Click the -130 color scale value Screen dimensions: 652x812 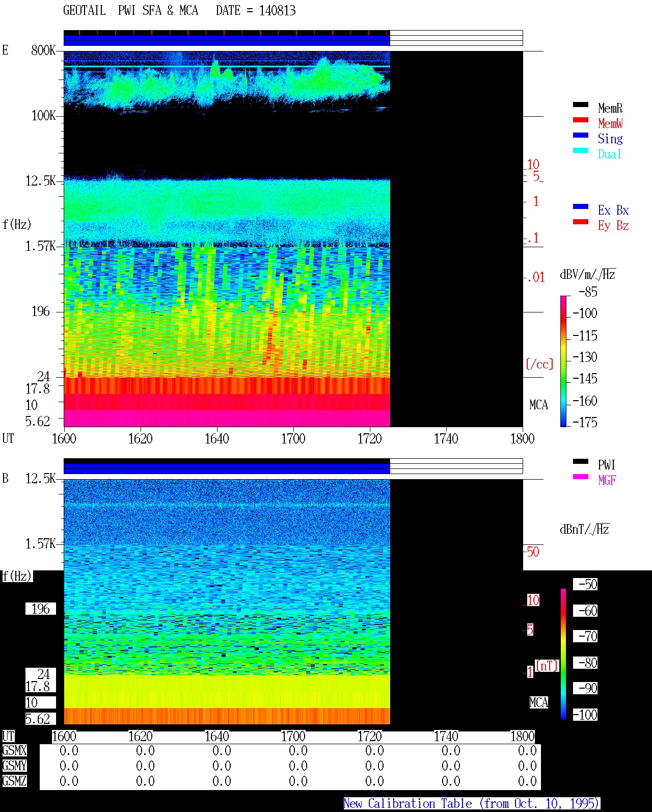585,357
